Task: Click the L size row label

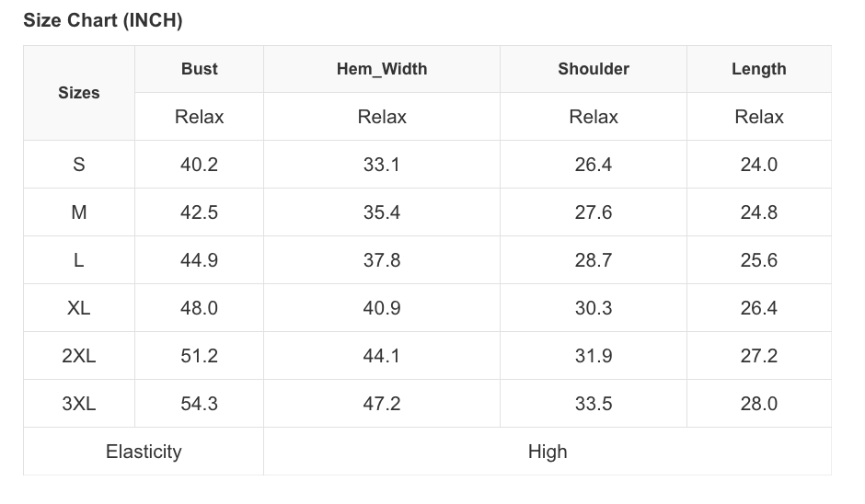Action: coord(79,260)
